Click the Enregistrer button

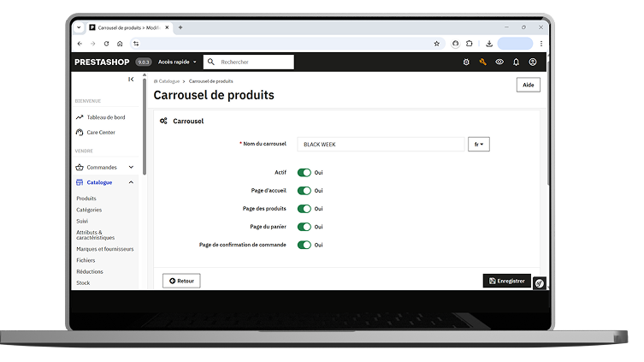507,281
